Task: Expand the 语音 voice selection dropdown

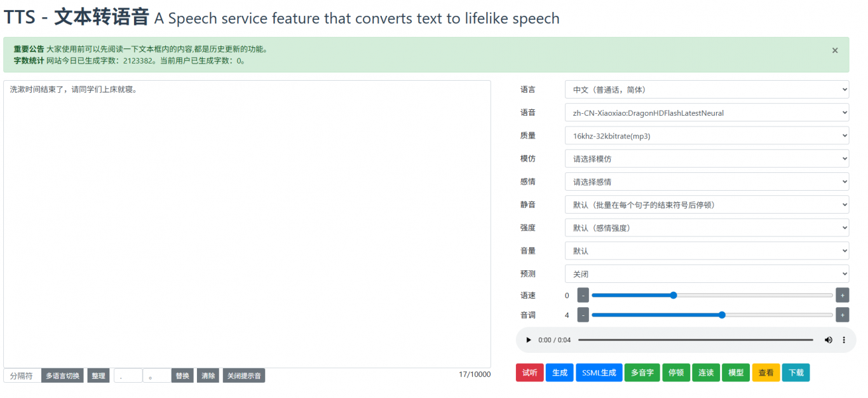Action: pyautogui.click(x=707, y=113)
